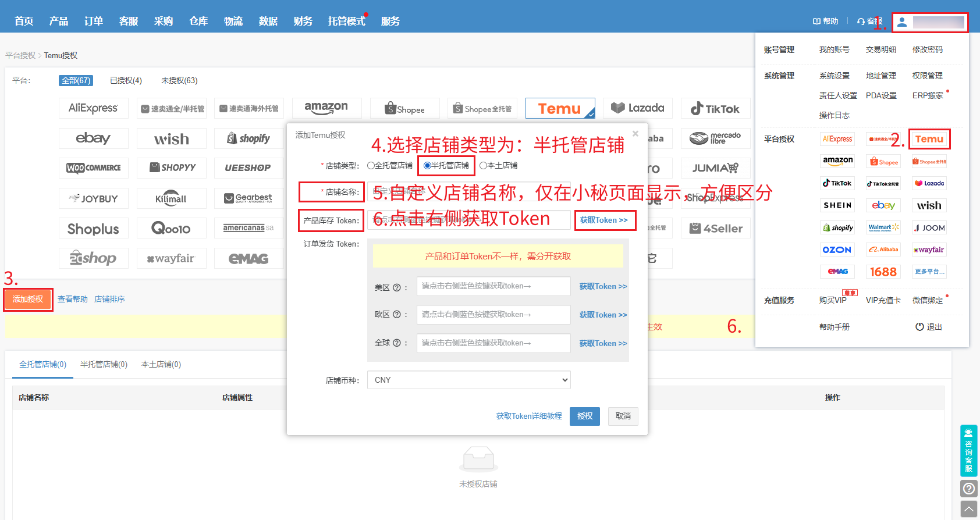Open the 店铺排序 link

(109, 299)
